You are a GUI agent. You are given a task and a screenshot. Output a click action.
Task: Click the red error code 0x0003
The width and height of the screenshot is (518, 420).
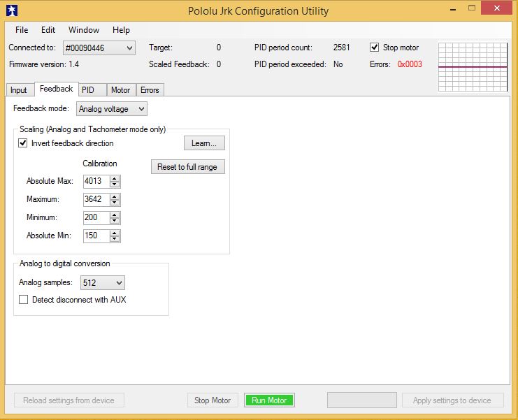tap(410, 64)
